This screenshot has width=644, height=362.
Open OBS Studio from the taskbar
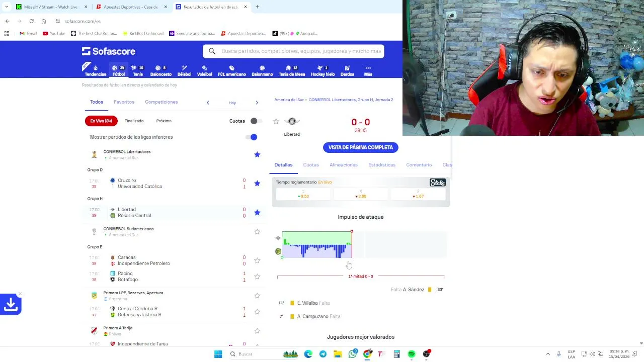427,354
